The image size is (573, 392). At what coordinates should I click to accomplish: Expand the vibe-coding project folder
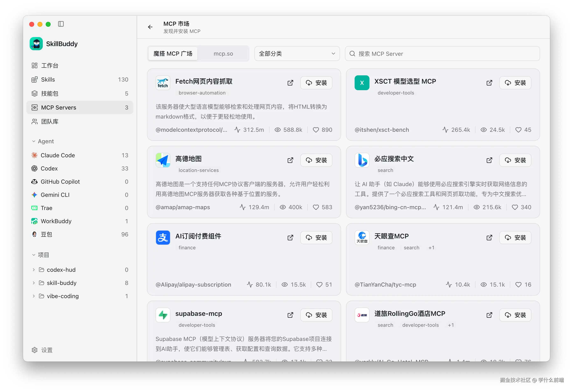pyautogui.click(x=34, y=296)
